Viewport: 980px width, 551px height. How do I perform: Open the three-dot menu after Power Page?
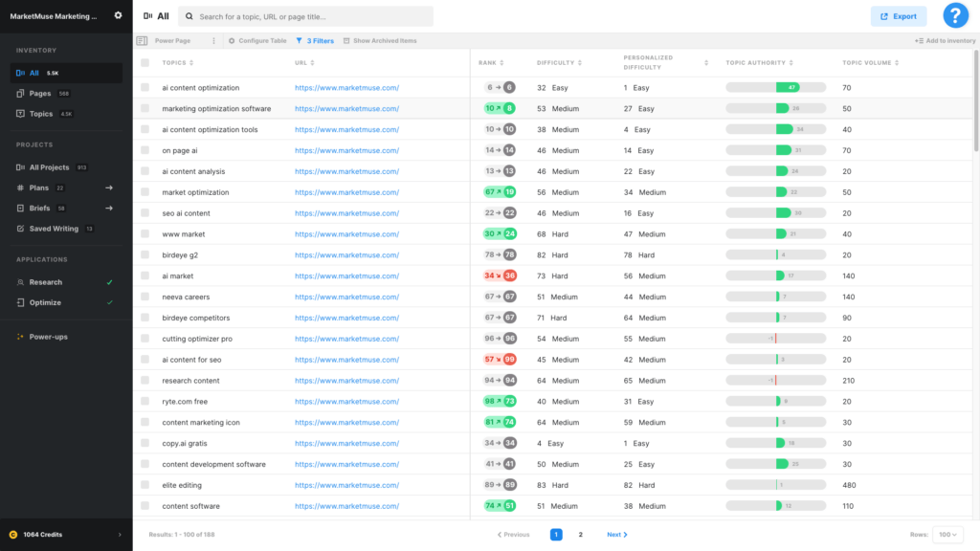tap(213, 40)
